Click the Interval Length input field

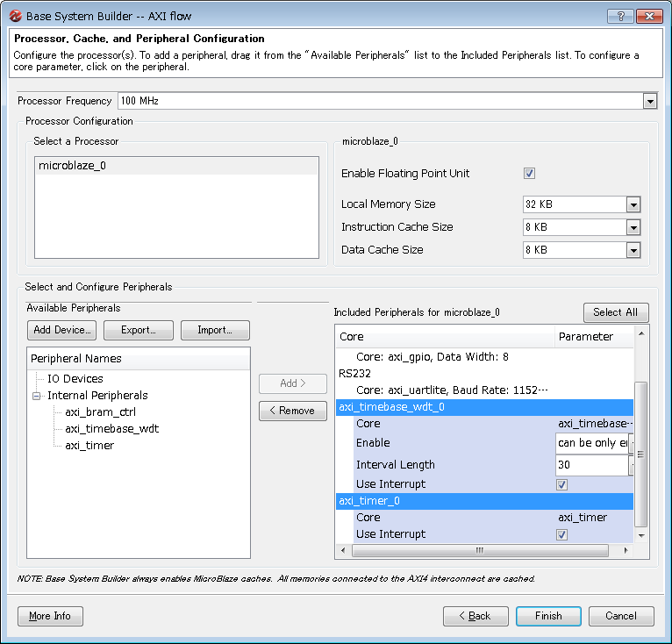click(590, 465)
